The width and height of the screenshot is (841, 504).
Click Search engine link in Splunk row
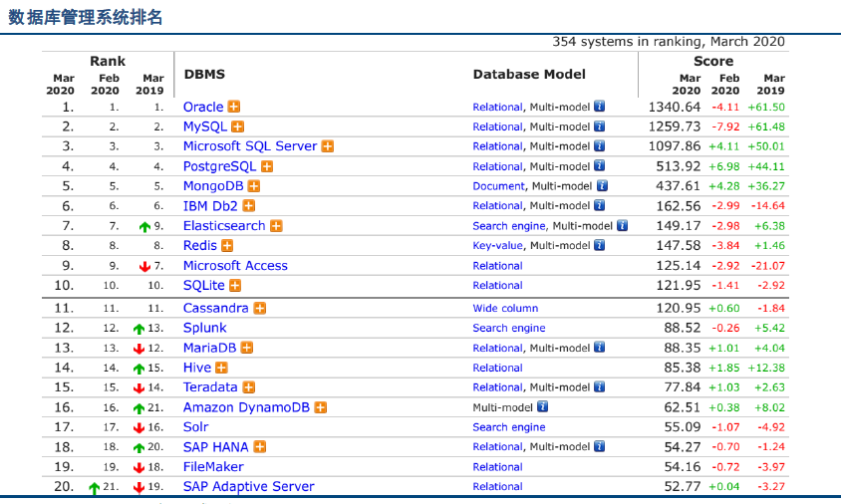coord(509,328)
